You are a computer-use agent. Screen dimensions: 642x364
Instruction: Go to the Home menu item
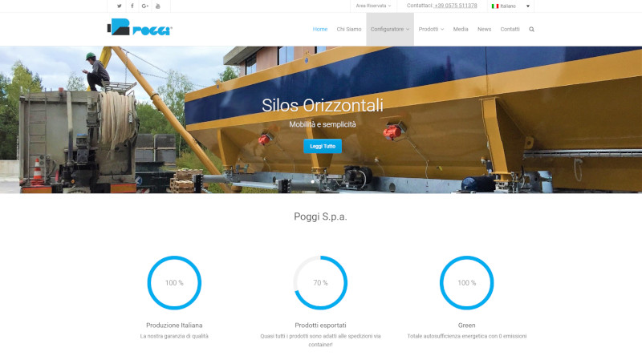[x=320, y=30]
